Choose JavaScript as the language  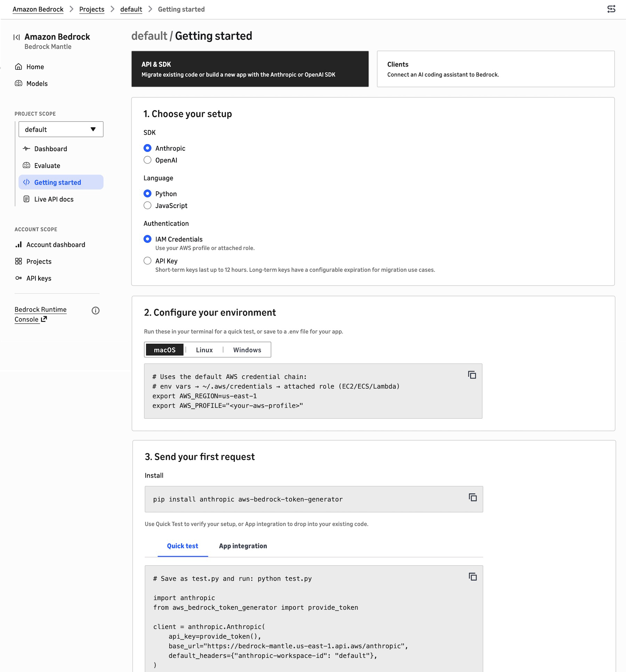(x=147, y=206)
